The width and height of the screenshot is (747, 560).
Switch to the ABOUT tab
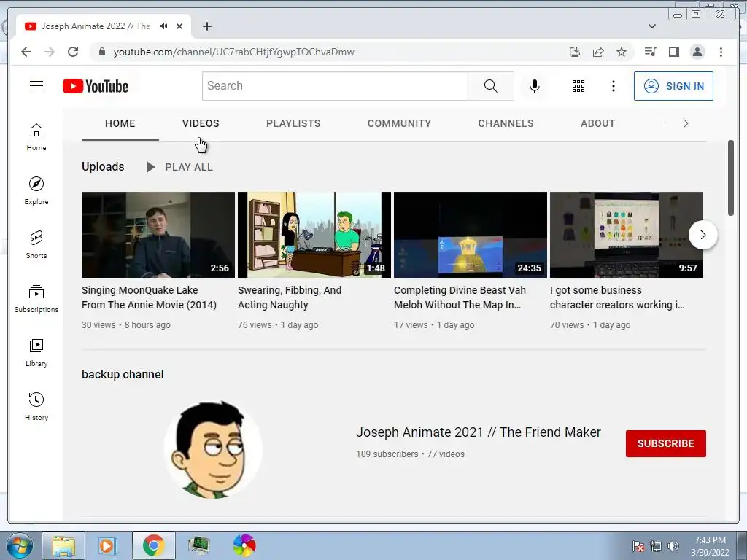598,123
